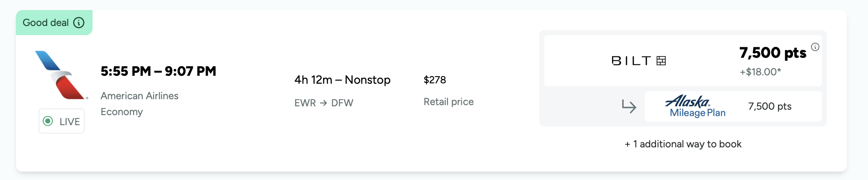Click the Retail price label

pyautogui.click(x=449, y=102)
